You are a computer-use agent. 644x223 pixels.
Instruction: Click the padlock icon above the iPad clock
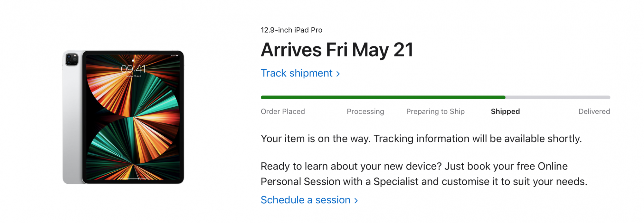point(133,60)
